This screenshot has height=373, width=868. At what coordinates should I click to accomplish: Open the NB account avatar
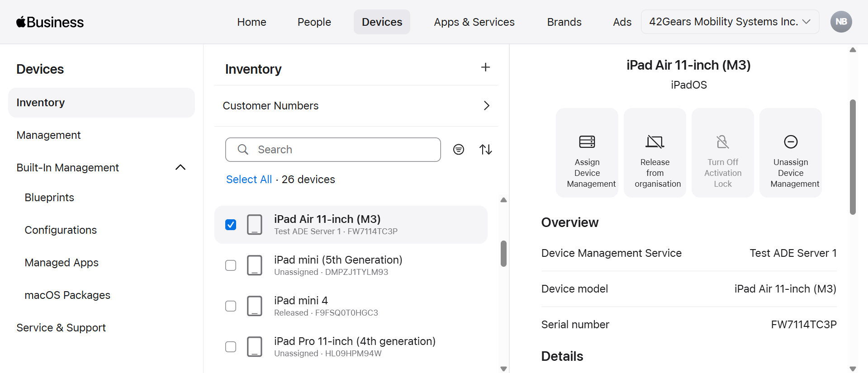click(x=841, y=22)
